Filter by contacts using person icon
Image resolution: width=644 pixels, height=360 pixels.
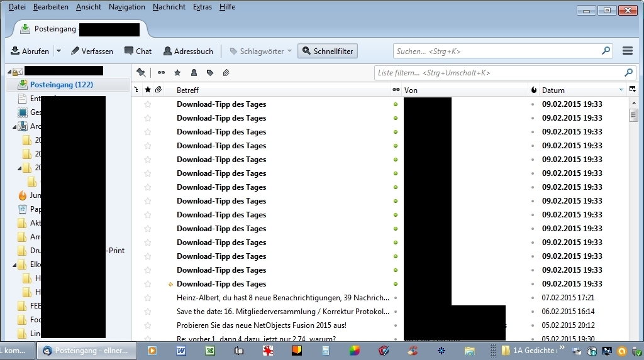pyautogui.click(x=194, y=73)
